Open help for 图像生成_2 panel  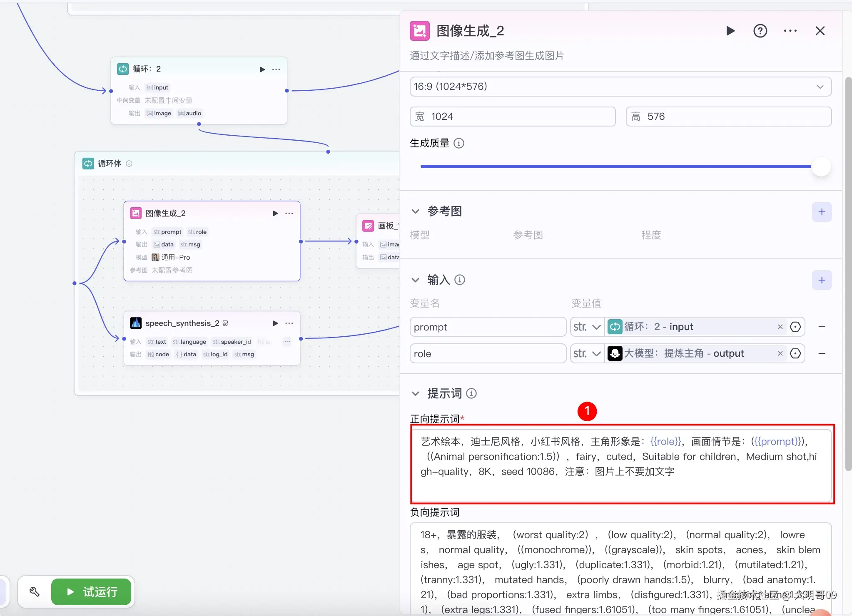[x=760, y=31]
